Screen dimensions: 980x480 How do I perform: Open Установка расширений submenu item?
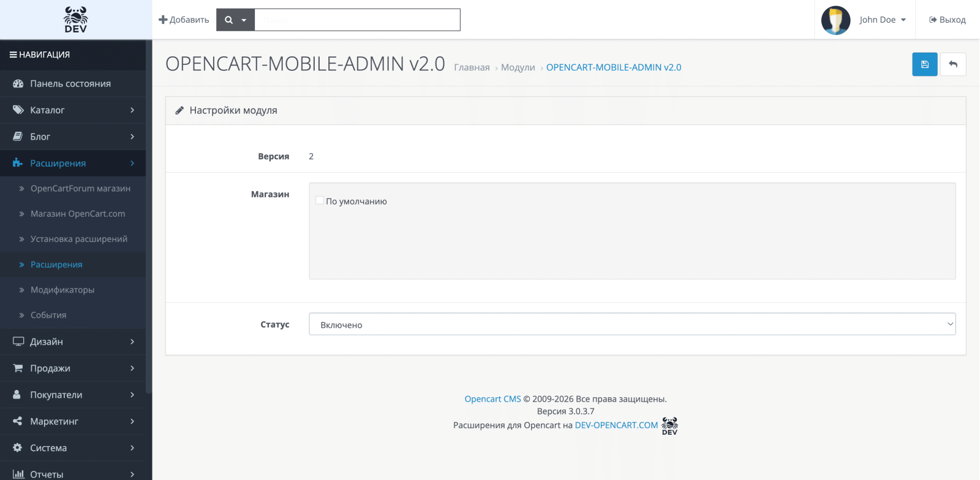(x=79, y=239)
